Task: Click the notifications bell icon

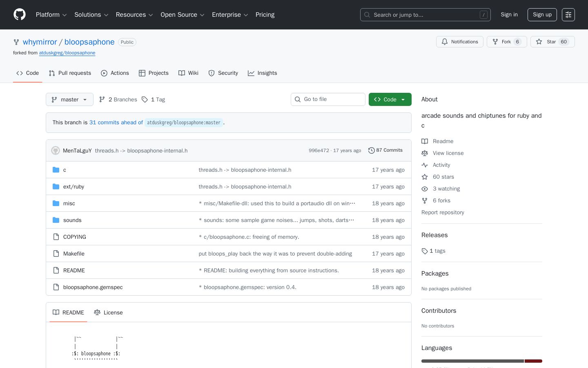Action: [x=445, y=42]
